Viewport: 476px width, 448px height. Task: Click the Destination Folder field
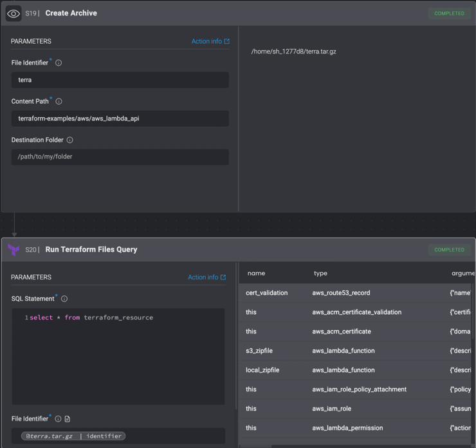[120, 157]
